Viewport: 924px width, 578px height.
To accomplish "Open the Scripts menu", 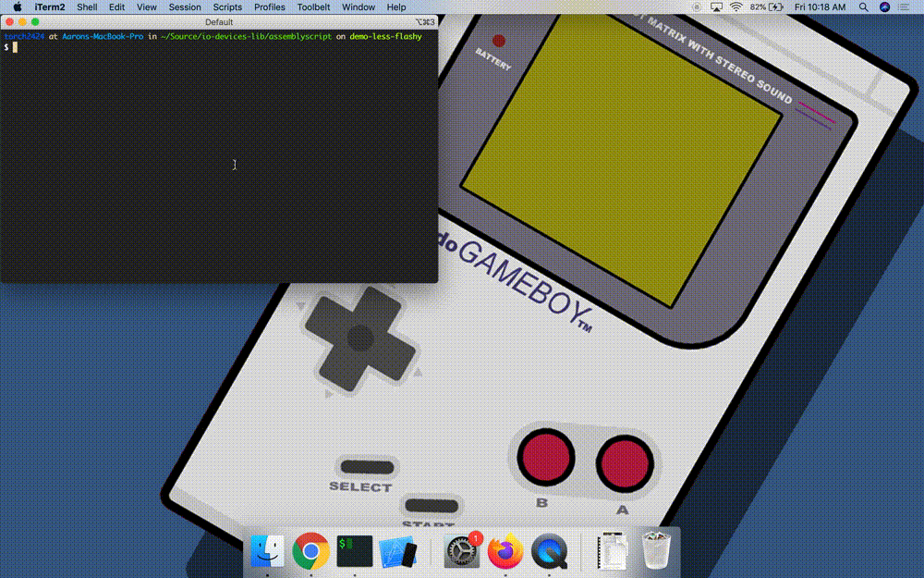I will [227, 7].
